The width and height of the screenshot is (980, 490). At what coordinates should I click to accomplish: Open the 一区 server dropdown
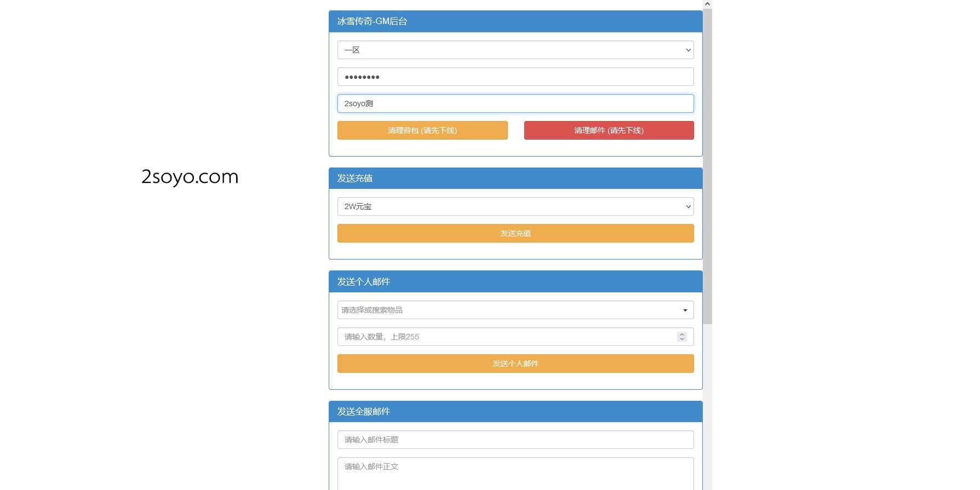515,50
